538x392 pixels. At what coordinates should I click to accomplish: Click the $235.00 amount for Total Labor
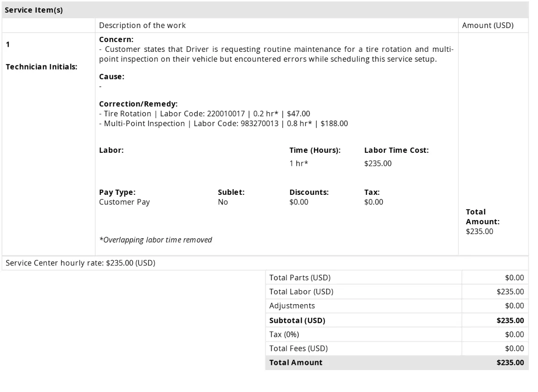click(x=510, y=292)
